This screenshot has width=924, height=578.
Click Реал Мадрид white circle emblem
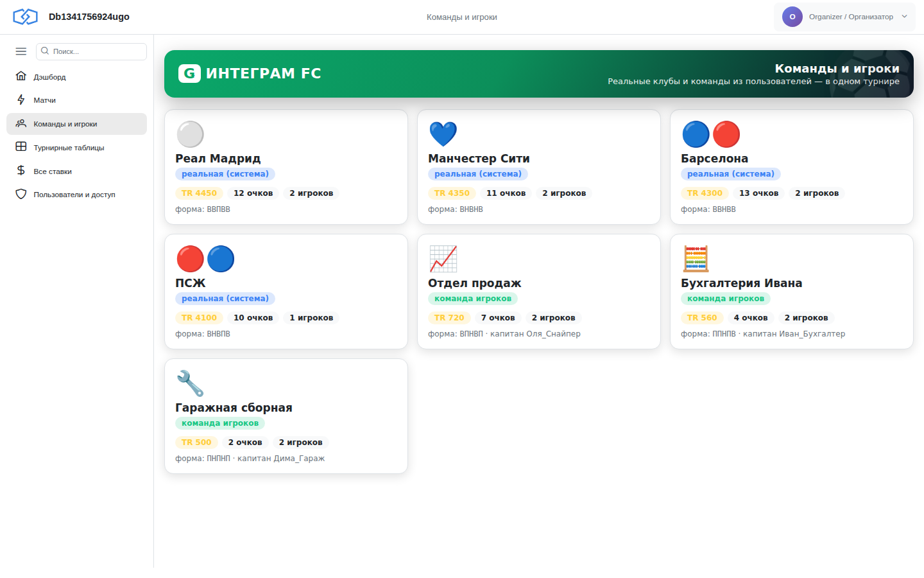point(190,134)
